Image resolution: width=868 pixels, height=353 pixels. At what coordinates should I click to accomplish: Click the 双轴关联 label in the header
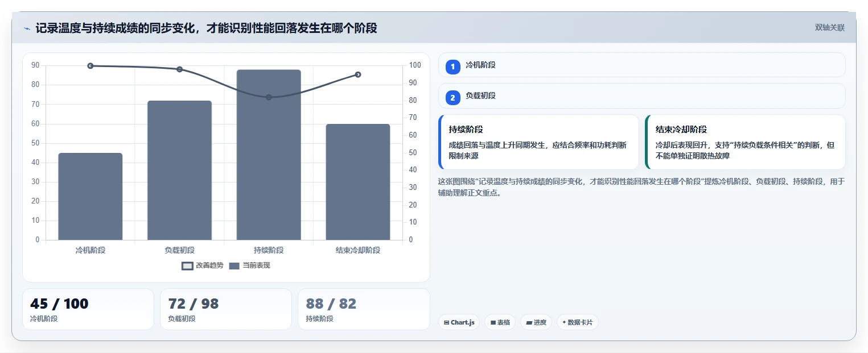tap(829, 28)
